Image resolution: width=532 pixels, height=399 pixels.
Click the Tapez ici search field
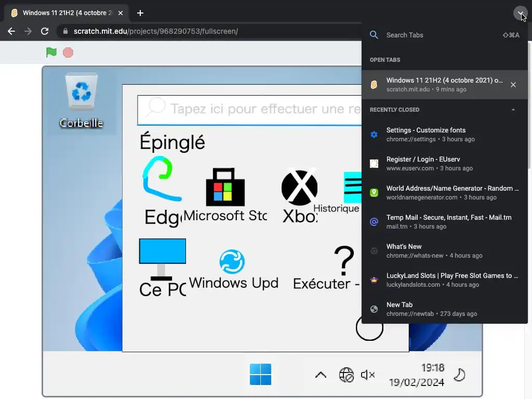click(249, 110)
